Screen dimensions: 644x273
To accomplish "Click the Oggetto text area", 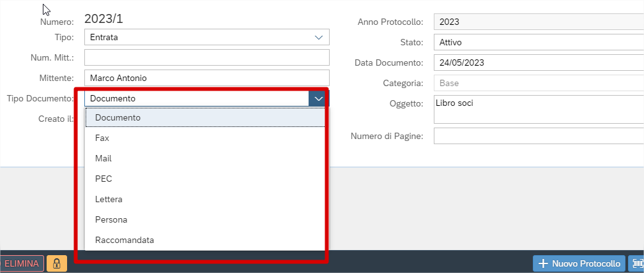I will tap(539, 110).
